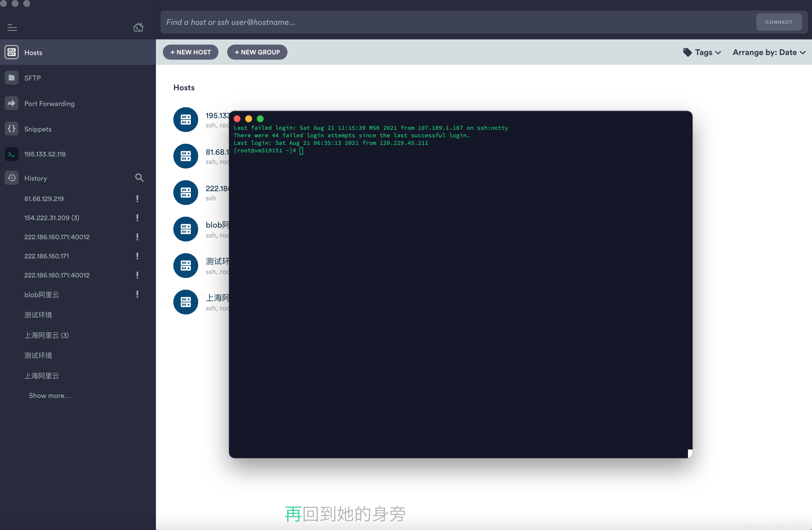
Task: Toggle warning indicator for 222.186.160.171:40012
Action: [x=137, y=236]
